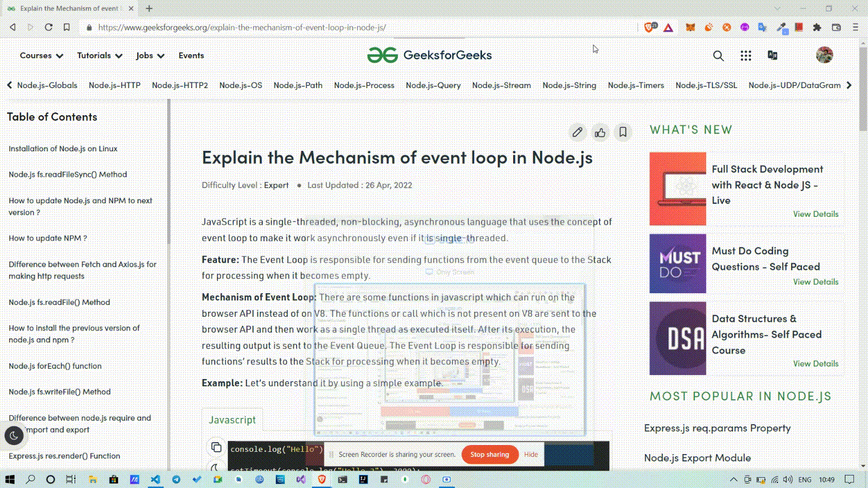Viewport: 868px width, 488px height.
Task: Open the Windows notification center
Action: click(849, 480)
